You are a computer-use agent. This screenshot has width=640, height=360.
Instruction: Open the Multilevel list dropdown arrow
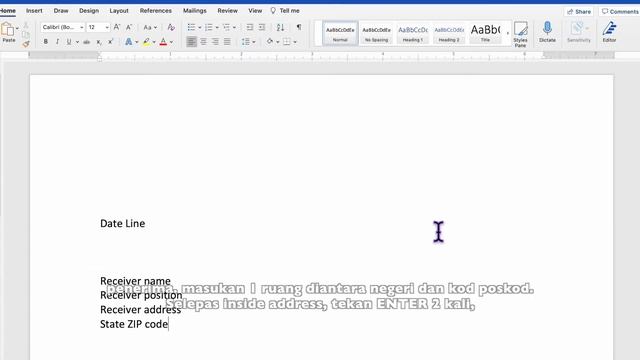pyautogui.click(x=234, y=27)
